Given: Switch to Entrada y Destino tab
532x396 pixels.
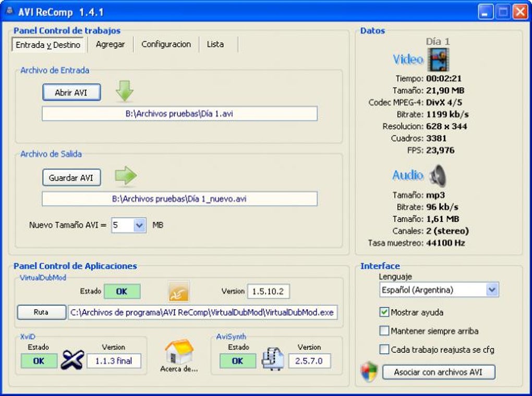Looking at the screenshot, I should pyautogui.click(x=48, y=45).
